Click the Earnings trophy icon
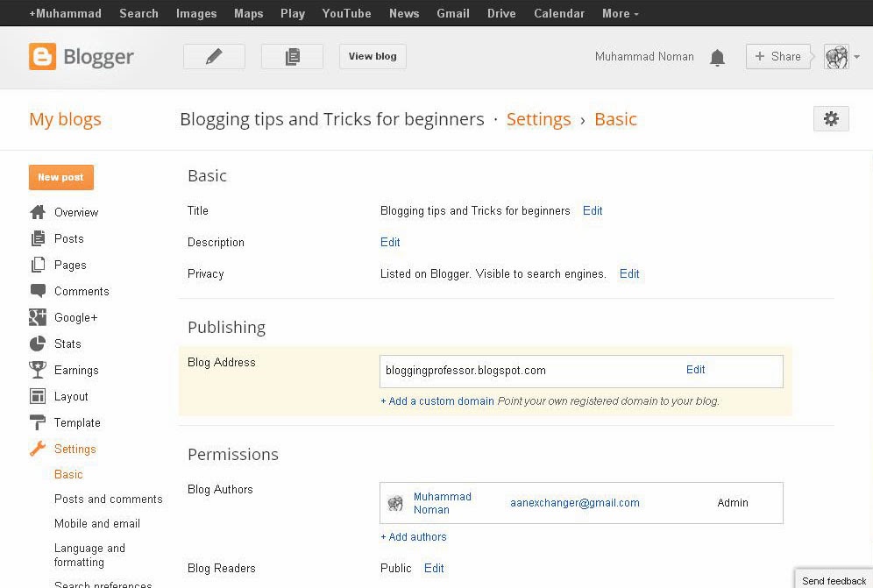The image size is (873, 588). coord(38,370)
